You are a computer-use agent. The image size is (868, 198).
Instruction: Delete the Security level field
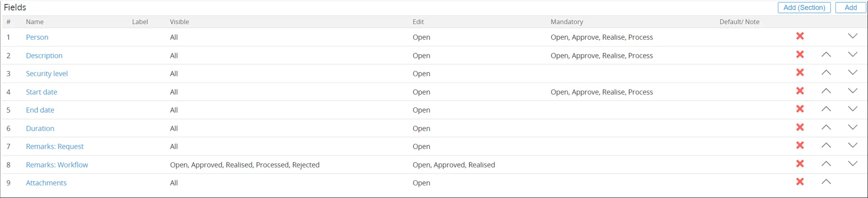[800, 73]
